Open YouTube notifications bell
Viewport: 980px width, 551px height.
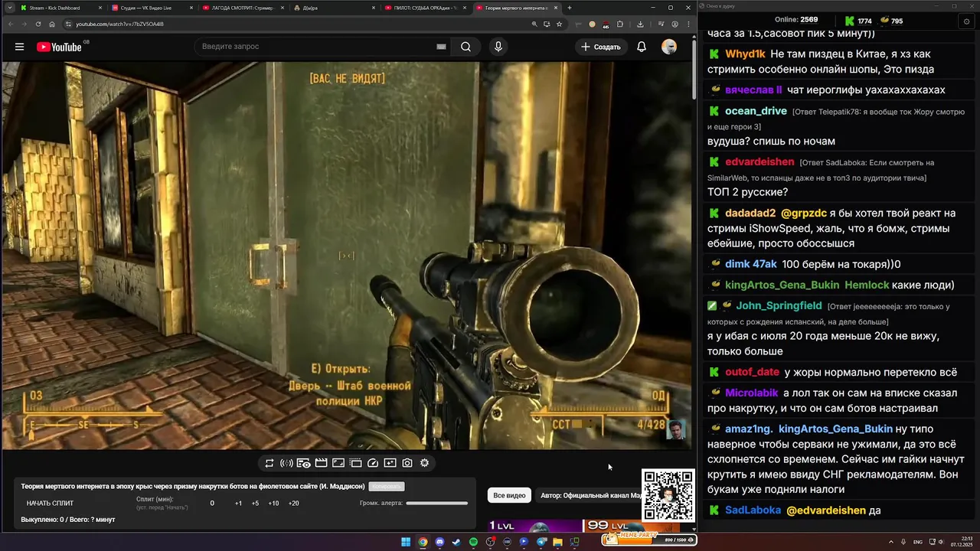[642, 47]
